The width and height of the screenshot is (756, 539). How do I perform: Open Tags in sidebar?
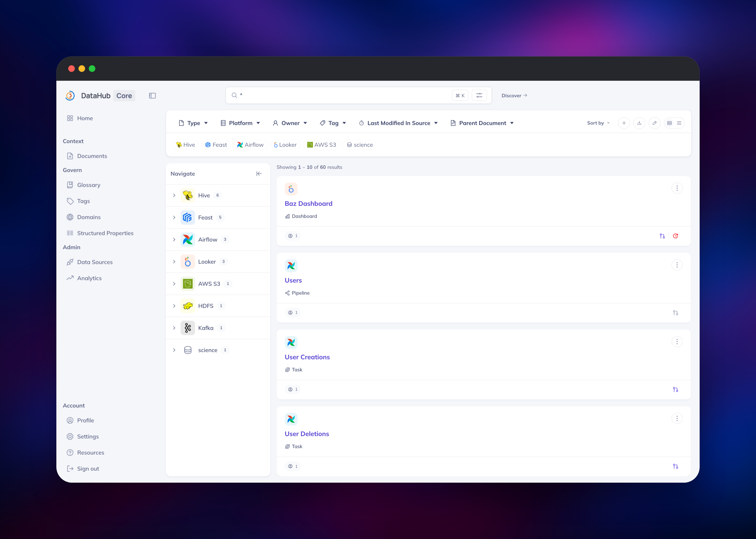pyautogui.click(x=78, y=201)
